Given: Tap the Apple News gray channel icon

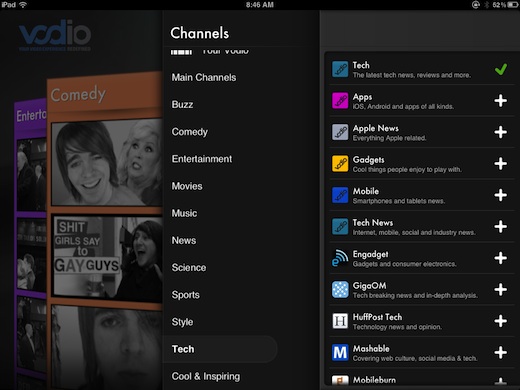Looking at the screenshot, I should pyautogui.click(x=340, y=132).
